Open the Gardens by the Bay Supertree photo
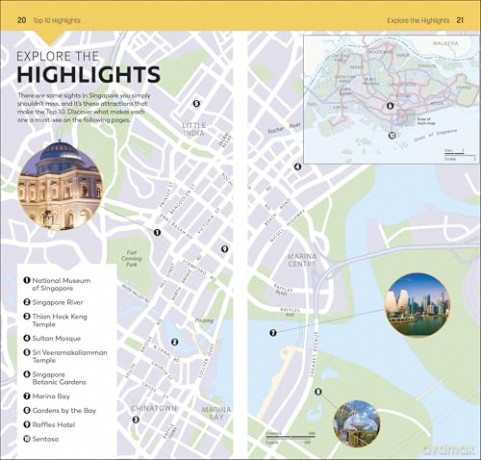This screenshot has width=481, height=460. 357,424
